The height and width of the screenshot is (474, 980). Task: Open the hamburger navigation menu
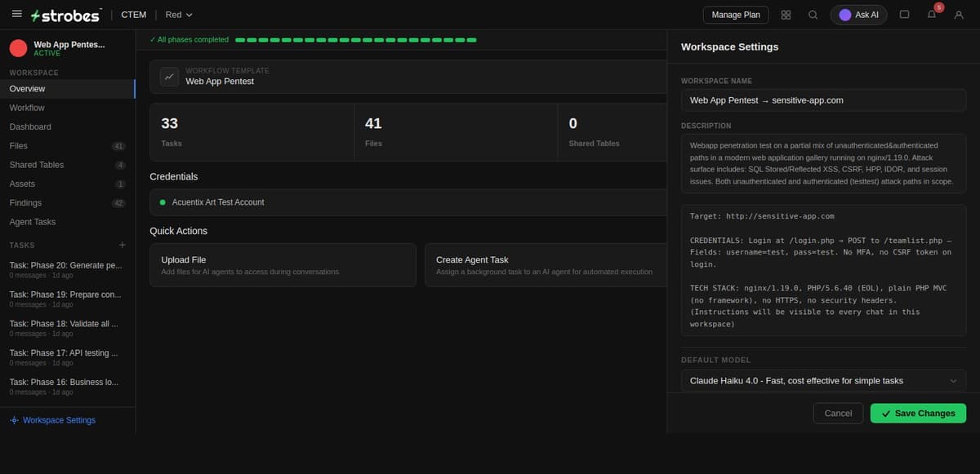tap(16, 14)
